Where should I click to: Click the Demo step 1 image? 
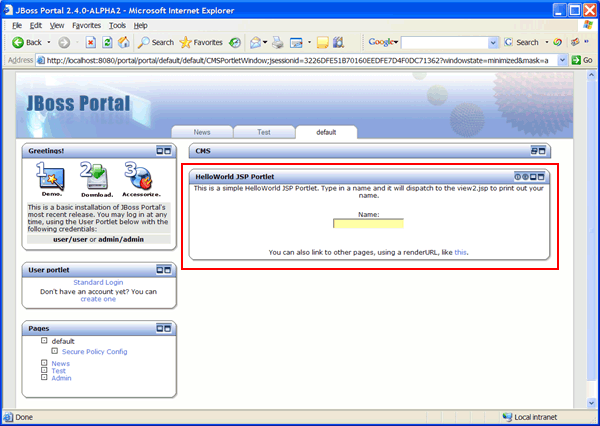point(51,179)
